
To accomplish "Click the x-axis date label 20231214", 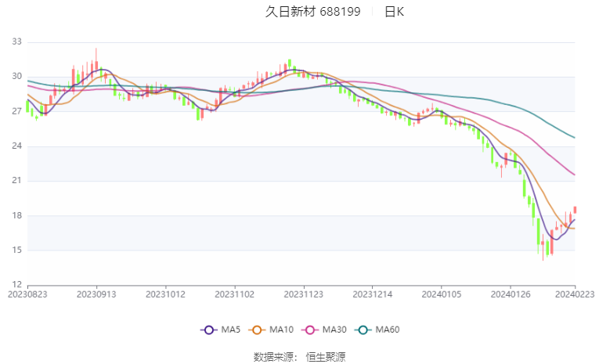I will [373, 294].
